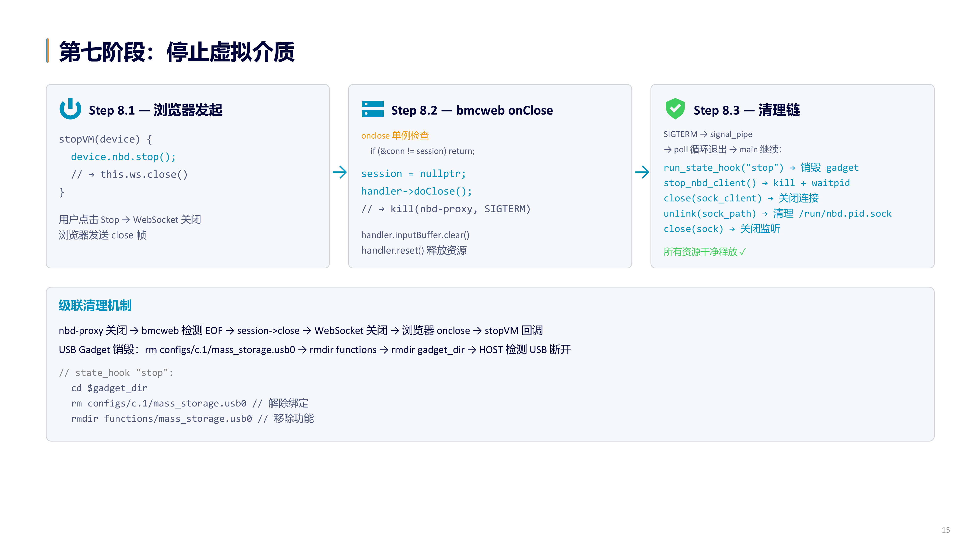
Task: Click the device.nbd.stop(); code line
Action: [123, 157]
